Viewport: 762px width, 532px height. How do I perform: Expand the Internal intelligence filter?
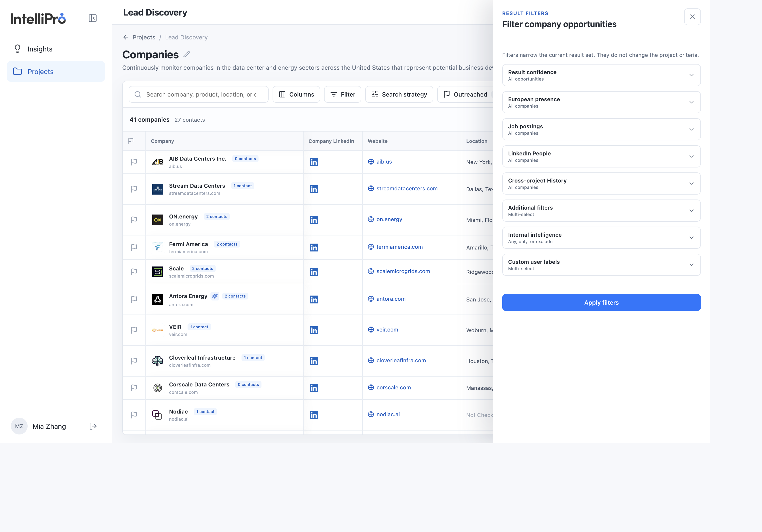[601, 238]
